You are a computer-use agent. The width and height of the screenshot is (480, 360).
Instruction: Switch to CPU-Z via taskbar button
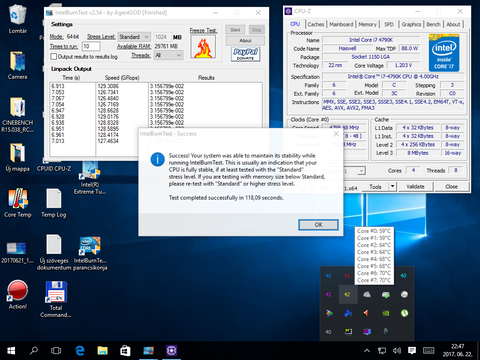tap(171, 350)
